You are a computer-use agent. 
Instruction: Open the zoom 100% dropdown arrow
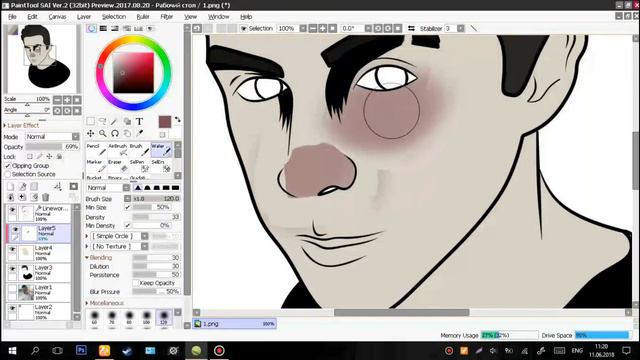click(303, 28)
